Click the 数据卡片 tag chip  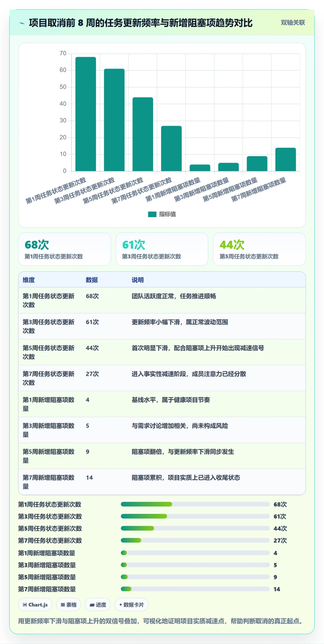[131, 605]
